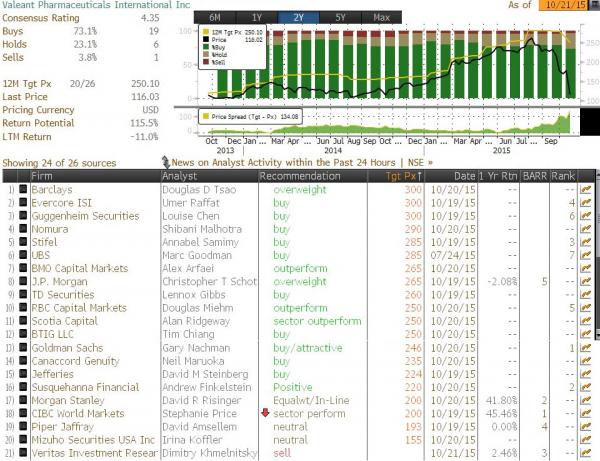This screenshot has width=600, height=461.
Task: Open chart icon for Goldman Sachs row
Action: 585,348
